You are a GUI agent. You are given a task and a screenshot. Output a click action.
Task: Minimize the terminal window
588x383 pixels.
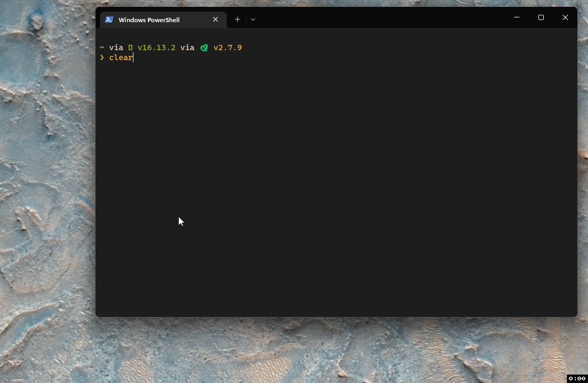coord(517,17)
